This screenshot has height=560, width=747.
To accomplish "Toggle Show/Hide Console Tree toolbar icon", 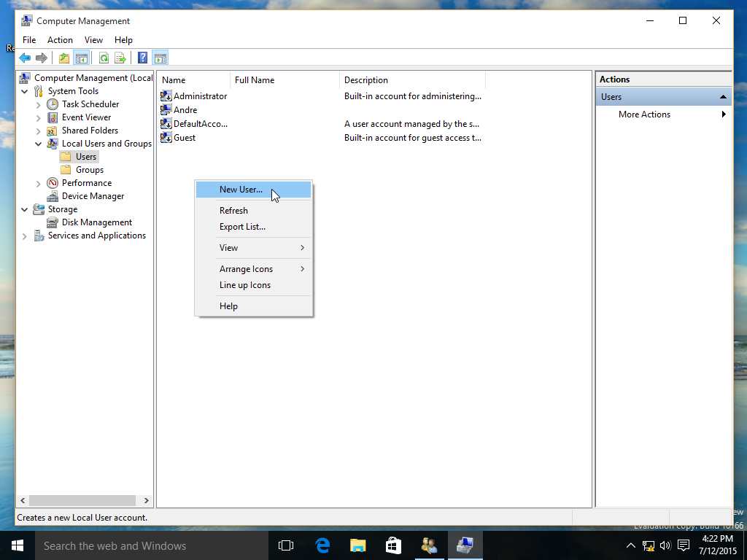I will (82, 58).
